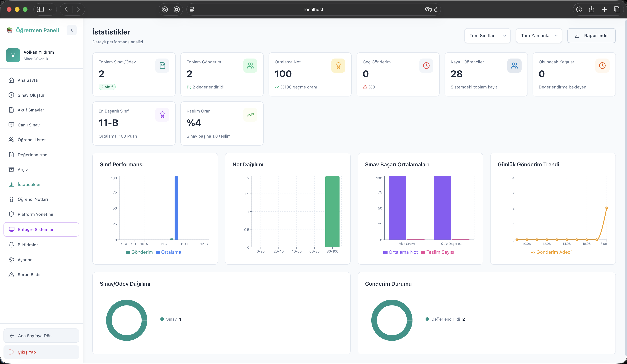Expand the Tüm Zamanlar time filter
This screenshot has width=627, height=364.
point(539,36)
